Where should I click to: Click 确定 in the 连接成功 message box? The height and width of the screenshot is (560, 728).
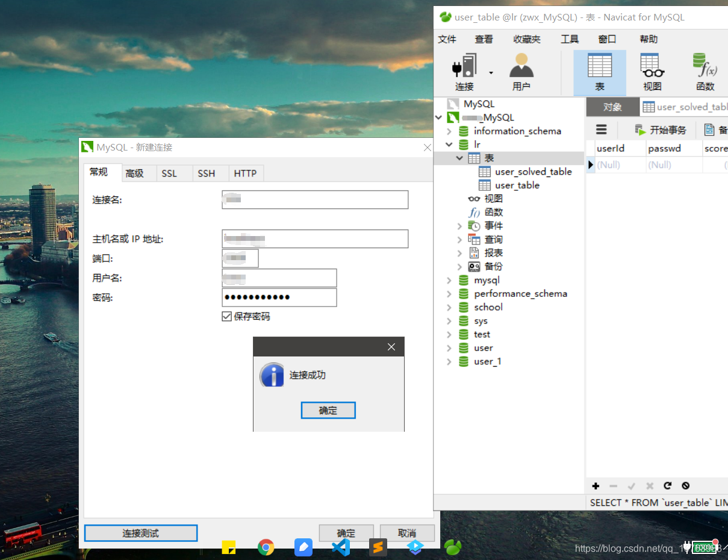[328, 410]
